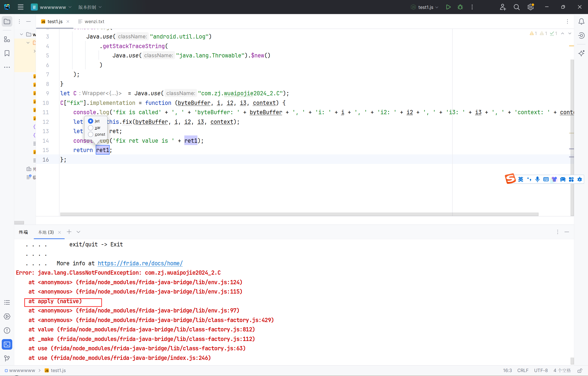
Task: Open IDE settings gear
Action: (531, 7)
